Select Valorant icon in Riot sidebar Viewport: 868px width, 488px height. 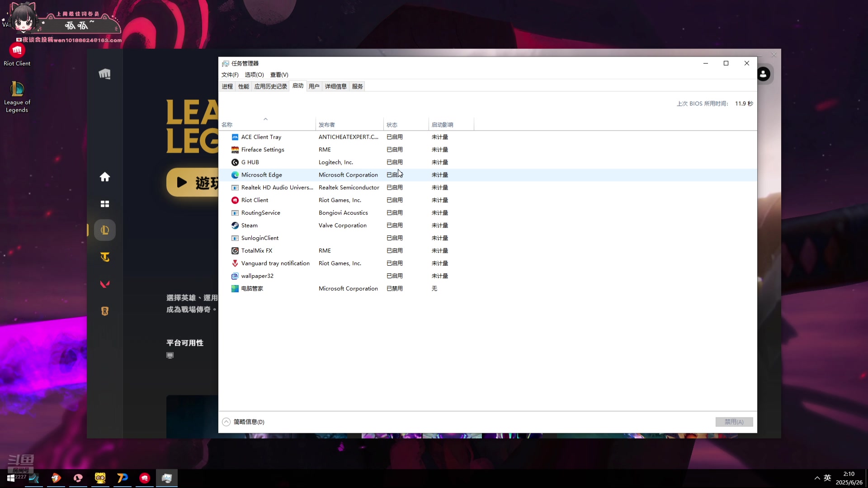[105, 284]
